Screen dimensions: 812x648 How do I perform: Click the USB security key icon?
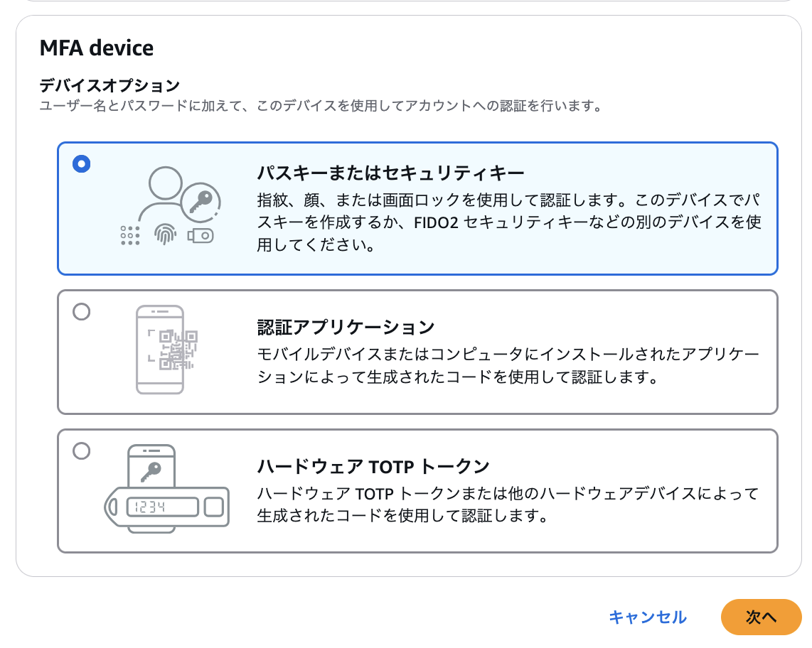tap(200, 235)
